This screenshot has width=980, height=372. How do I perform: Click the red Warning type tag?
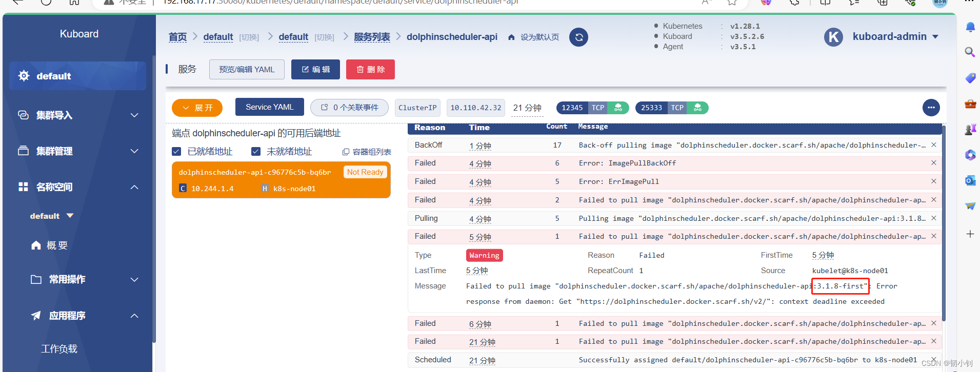(x=484, y=255)
